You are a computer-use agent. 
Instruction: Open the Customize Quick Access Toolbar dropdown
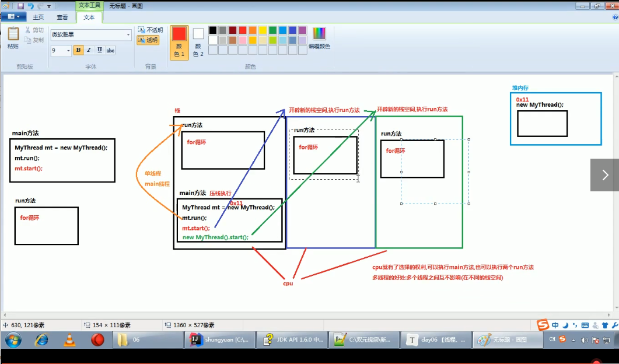tap(49, 6)
